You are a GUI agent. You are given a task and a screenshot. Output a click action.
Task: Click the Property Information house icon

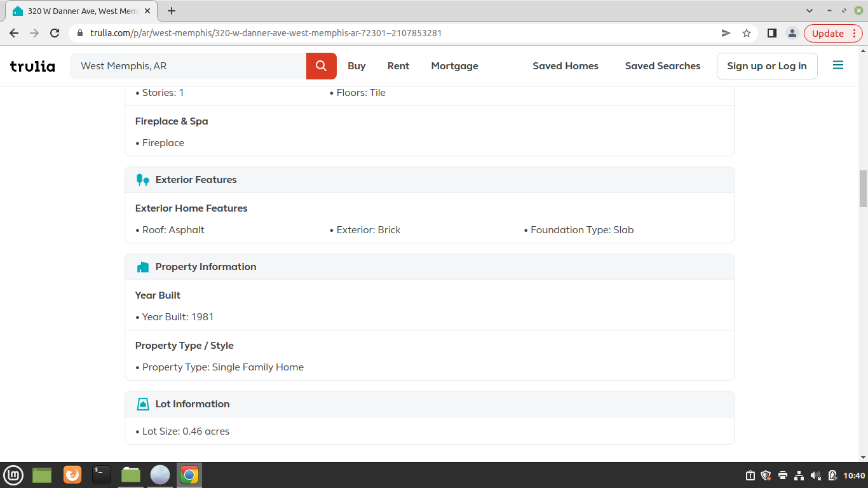[x=143, y=267]
